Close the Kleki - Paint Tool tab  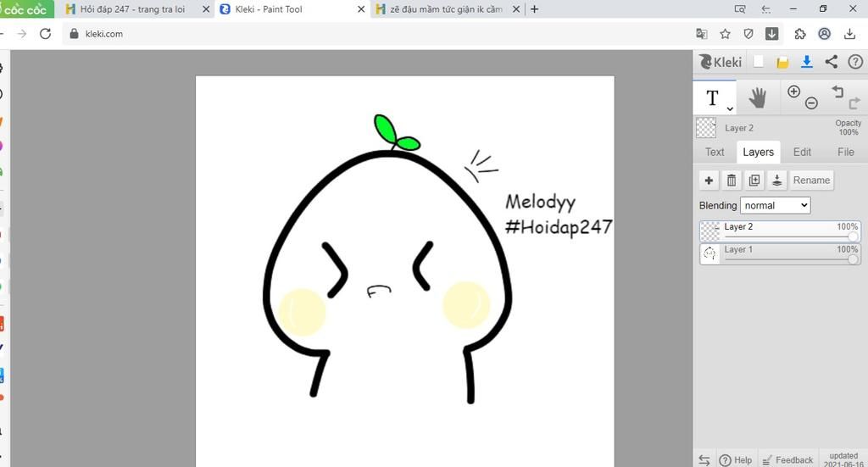coord(361,9)
